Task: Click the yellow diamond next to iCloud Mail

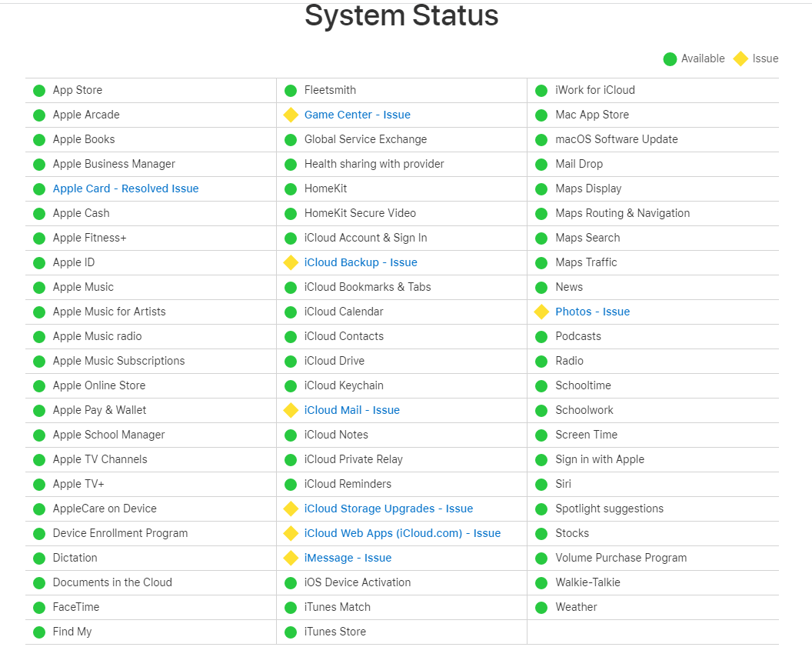Action: tap(291, 410)
